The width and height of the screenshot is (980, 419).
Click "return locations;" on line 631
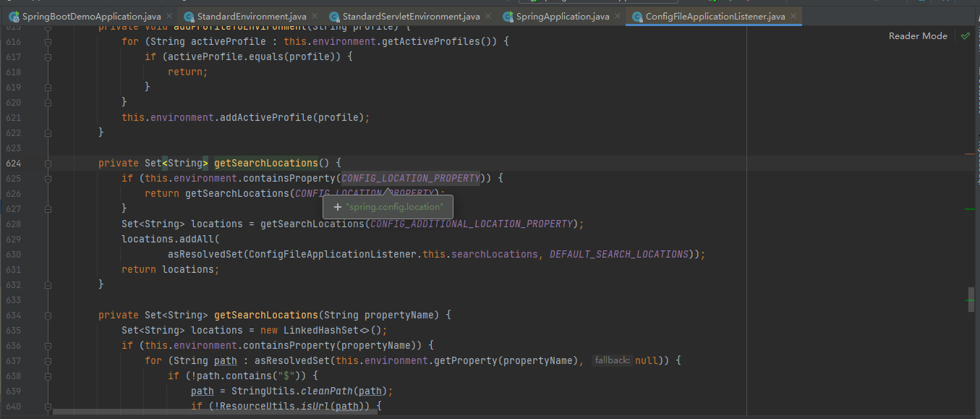point(171,269)
